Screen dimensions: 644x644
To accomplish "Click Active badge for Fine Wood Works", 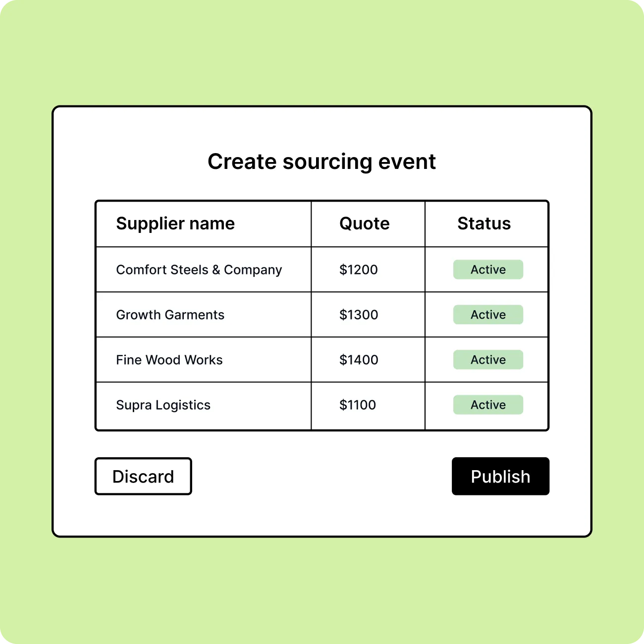I will pos(488,360).
